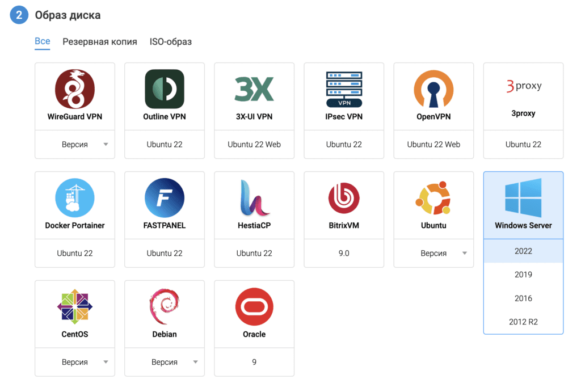Select the 3proxy logo
This screenshot has width=581, height=392.
523,86
